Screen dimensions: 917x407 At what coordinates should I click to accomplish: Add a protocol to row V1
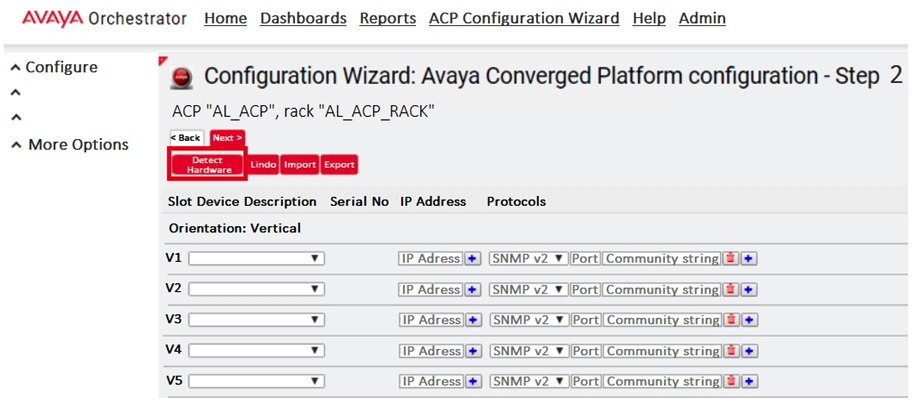point(749,258)
